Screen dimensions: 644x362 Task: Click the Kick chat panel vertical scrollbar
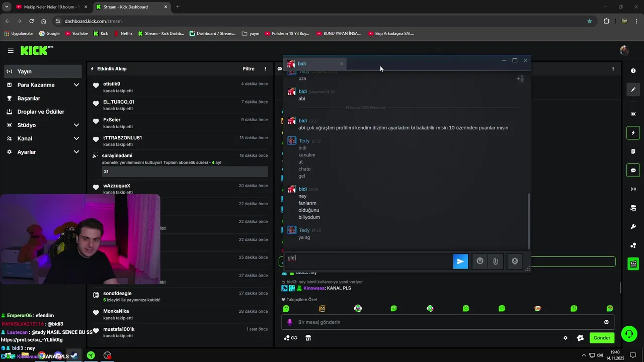pyautogui.click(x=620, y=289)
